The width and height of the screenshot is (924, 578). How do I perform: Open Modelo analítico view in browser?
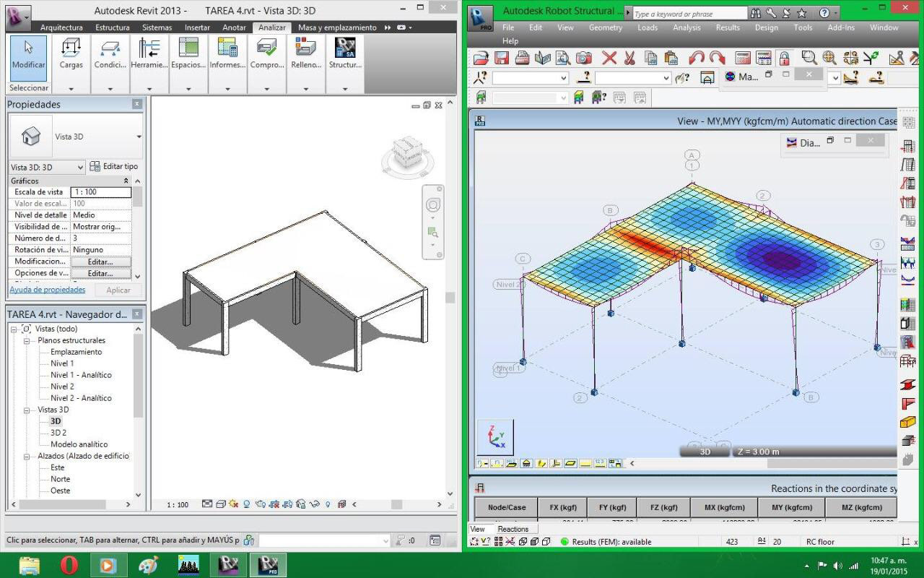tap(79, 444)
